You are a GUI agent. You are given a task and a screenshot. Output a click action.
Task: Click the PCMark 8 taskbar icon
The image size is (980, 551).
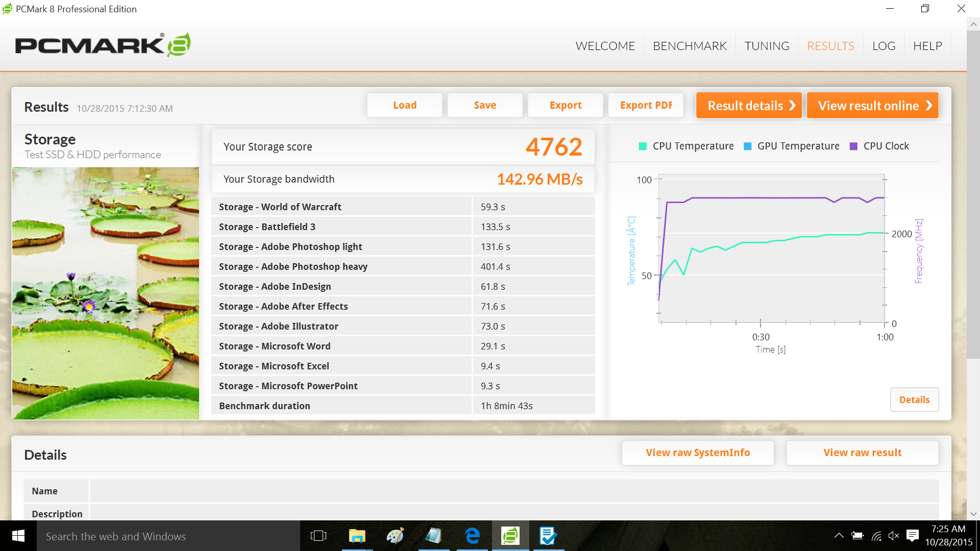pyautogui.click(x=510, y=536)
